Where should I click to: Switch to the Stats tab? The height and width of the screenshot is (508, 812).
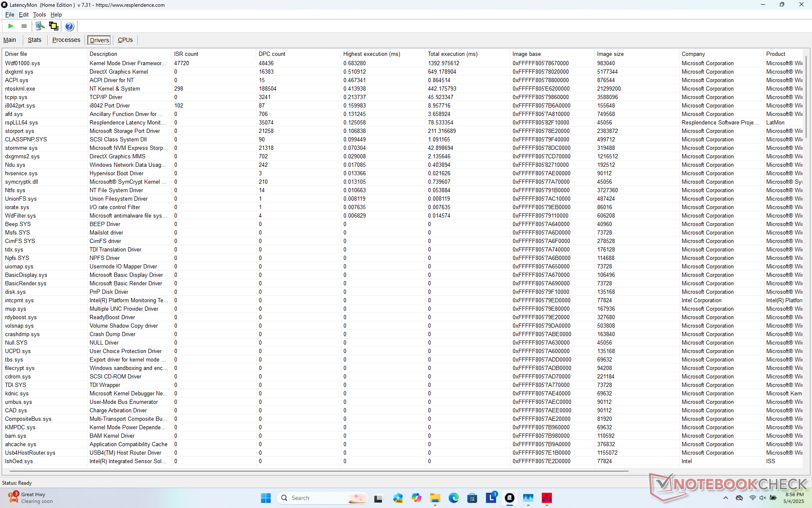[x=35, y=40]
